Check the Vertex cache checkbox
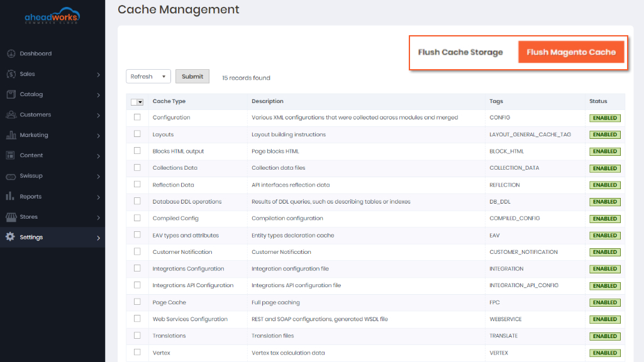644x362 pixels. tap(137, 352)
